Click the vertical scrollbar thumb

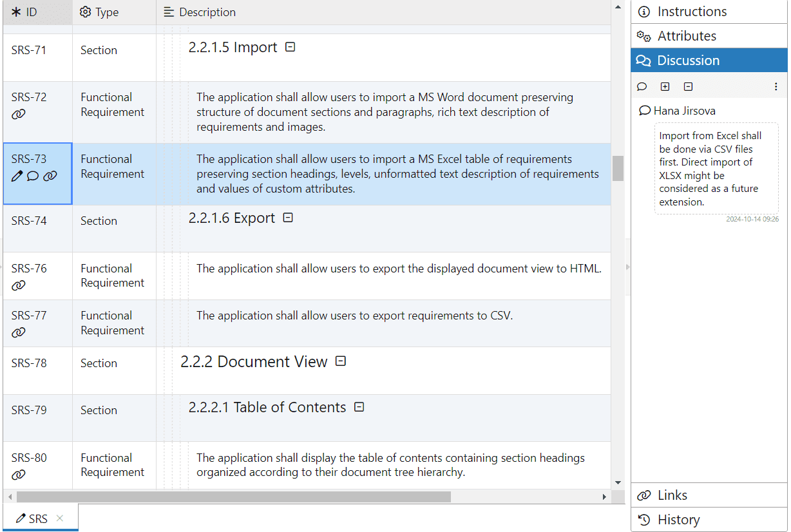(618, 168)
